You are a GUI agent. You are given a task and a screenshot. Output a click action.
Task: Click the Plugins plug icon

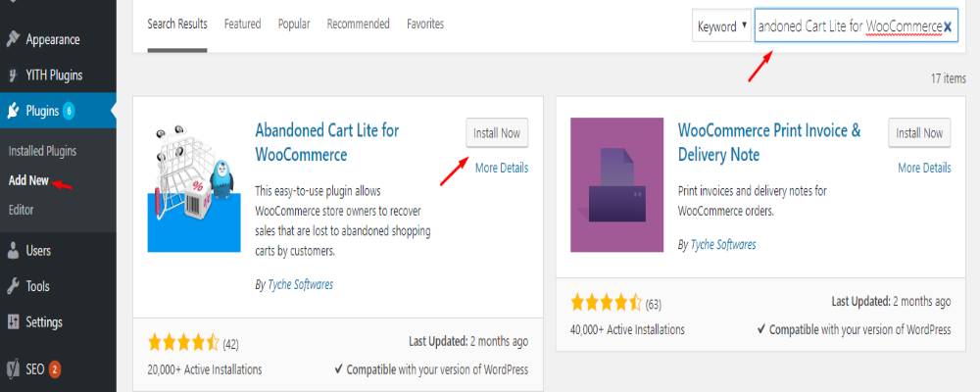14,111
